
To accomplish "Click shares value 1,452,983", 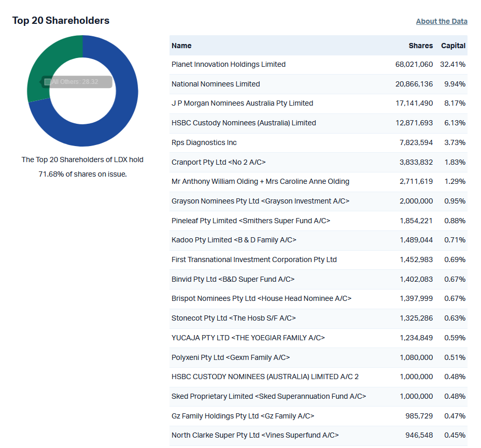I will pyautogui.click(x=416, y=259).
